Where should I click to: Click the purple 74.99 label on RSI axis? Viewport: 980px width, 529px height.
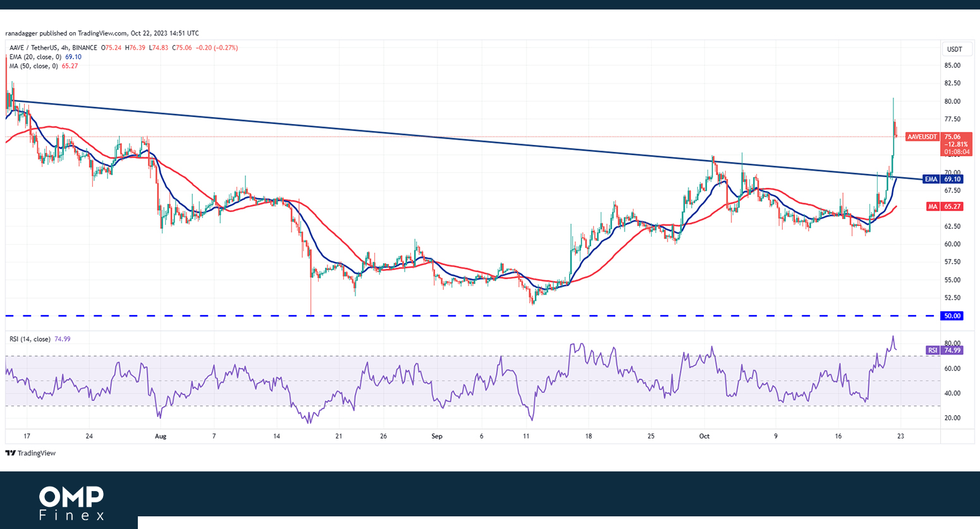click(952, 350)
